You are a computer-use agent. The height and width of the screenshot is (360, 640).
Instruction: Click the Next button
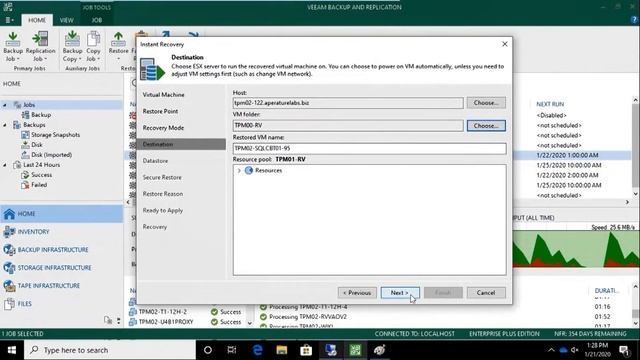(400, 293)
